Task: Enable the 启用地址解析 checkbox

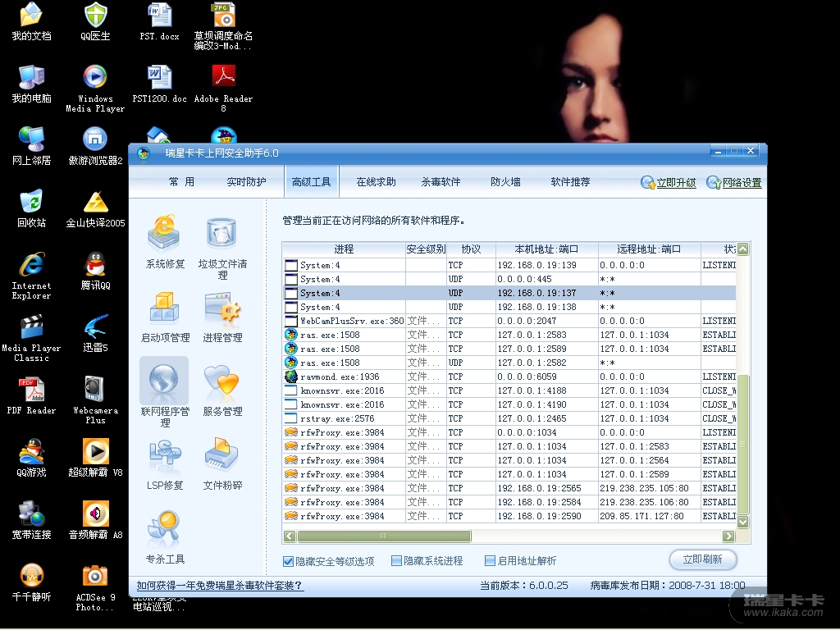Action: [491, 561]
